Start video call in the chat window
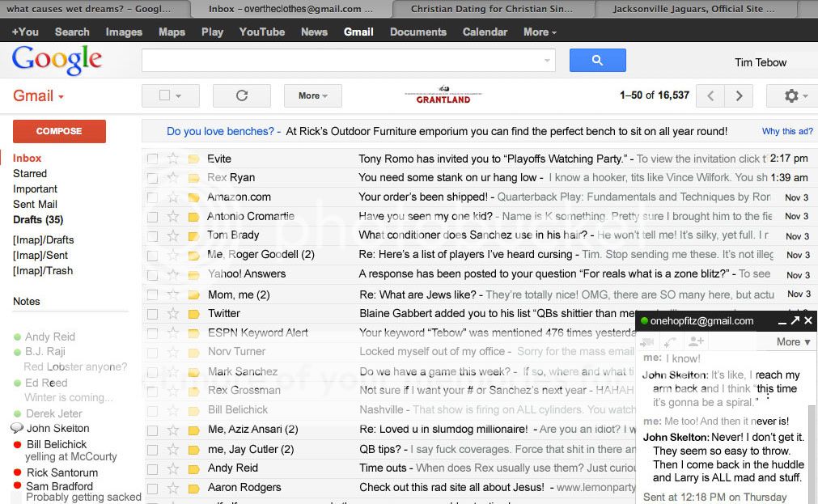The width and height of the screenshot is (818, 504). coord(647,341)
